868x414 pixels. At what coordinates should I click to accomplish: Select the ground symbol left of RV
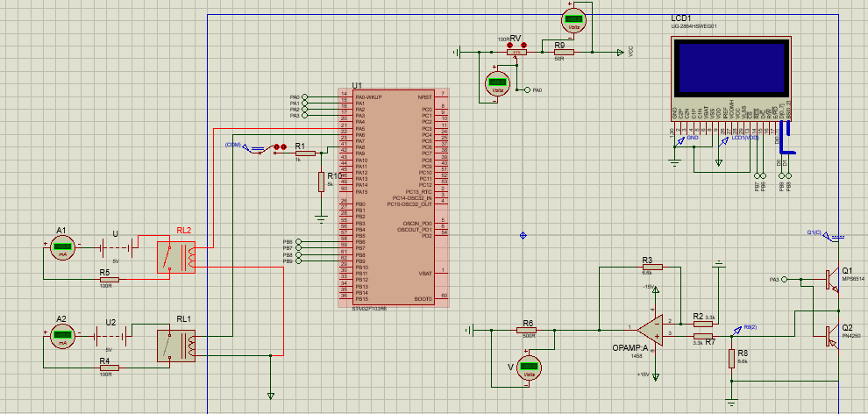coord(457,52)
